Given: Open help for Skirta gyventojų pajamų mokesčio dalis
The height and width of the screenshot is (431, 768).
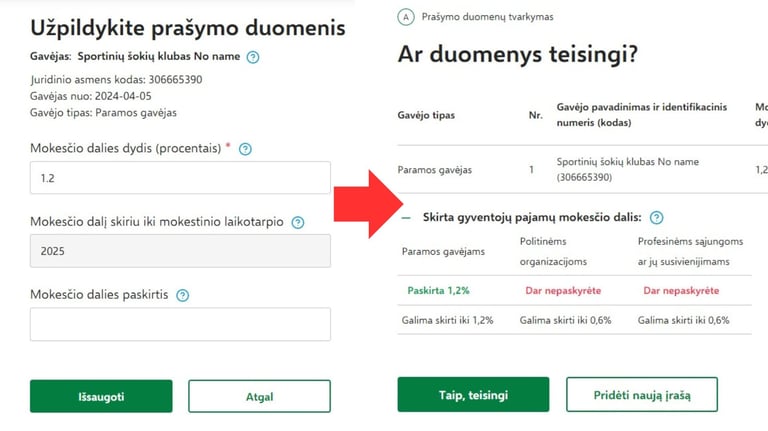Looking at the screenshot, I should [x=656, y=217].
